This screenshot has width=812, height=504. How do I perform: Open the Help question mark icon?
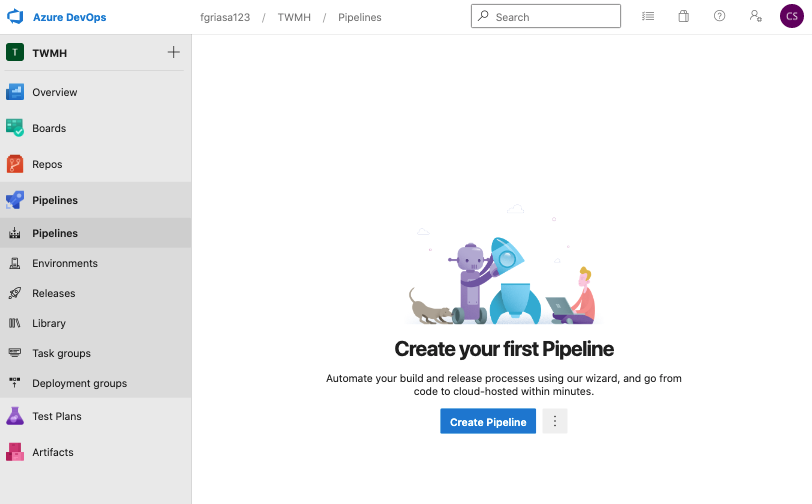pos(720,17)
